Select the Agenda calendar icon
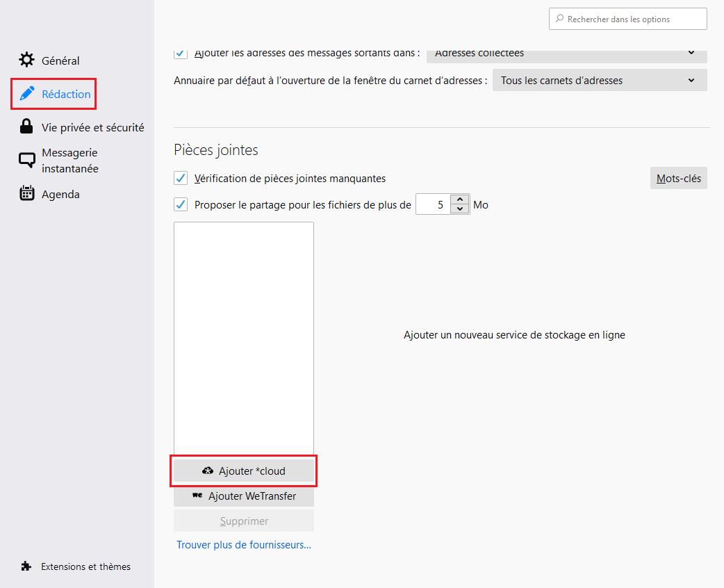The width and height of the screenshot is (724, 588). pos(26,194)
